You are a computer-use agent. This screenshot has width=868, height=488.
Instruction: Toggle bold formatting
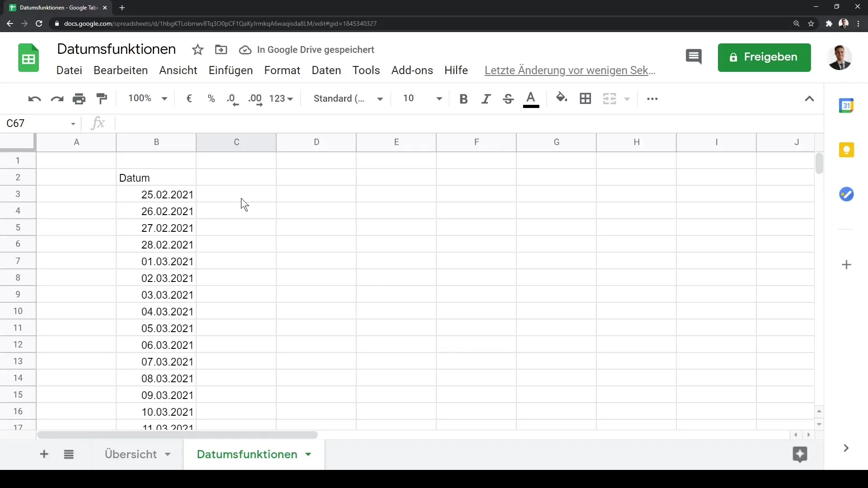point(463,99)
